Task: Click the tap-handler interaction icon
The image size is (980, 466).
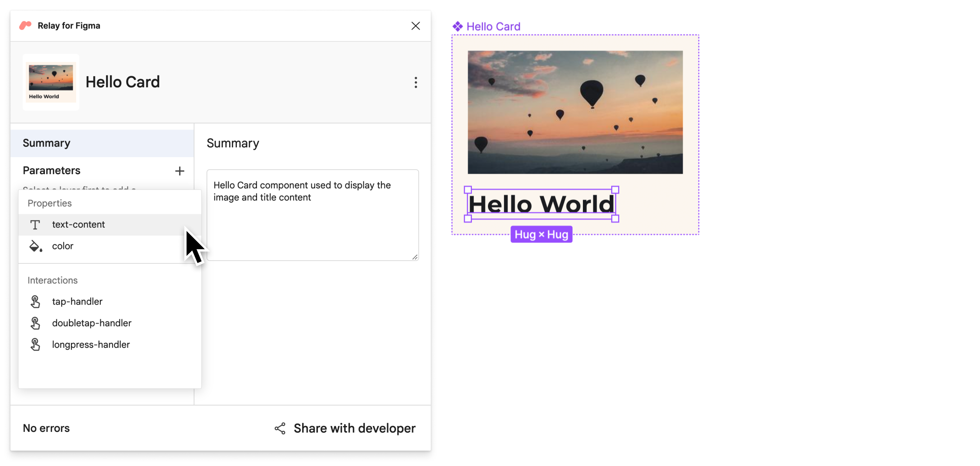Action: click(x=36, y=301)
